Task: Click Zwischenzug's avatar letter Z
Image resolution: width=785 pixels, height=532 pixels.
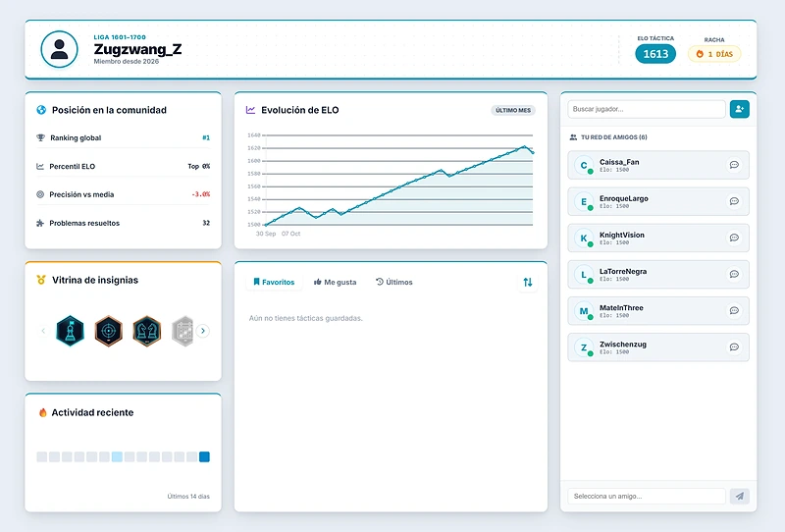Action: (584, 347)
